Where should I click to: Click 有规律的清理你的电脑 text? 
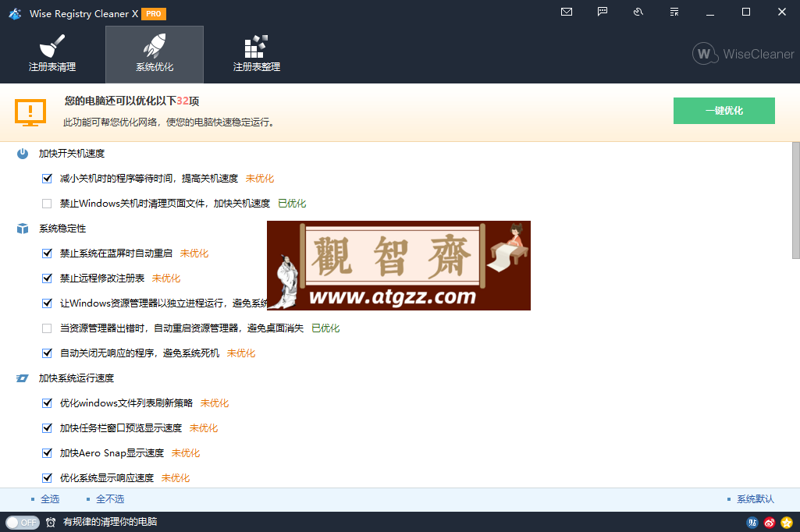coord(110,522)
